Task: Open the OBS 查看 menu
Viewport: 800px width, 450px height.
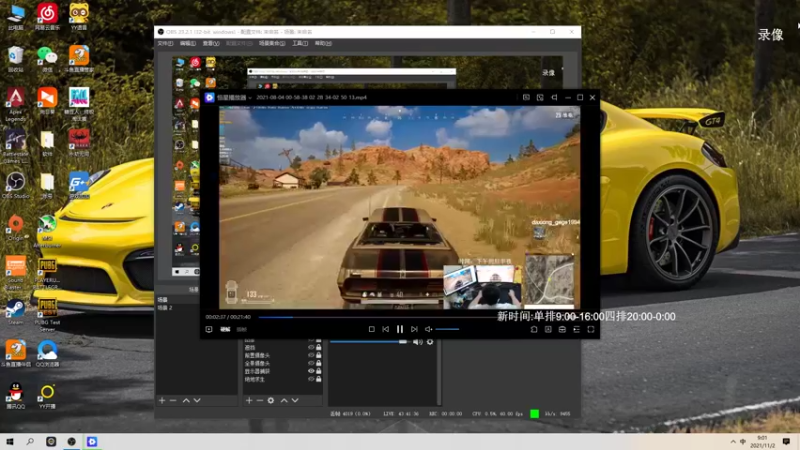Action: 211,43
